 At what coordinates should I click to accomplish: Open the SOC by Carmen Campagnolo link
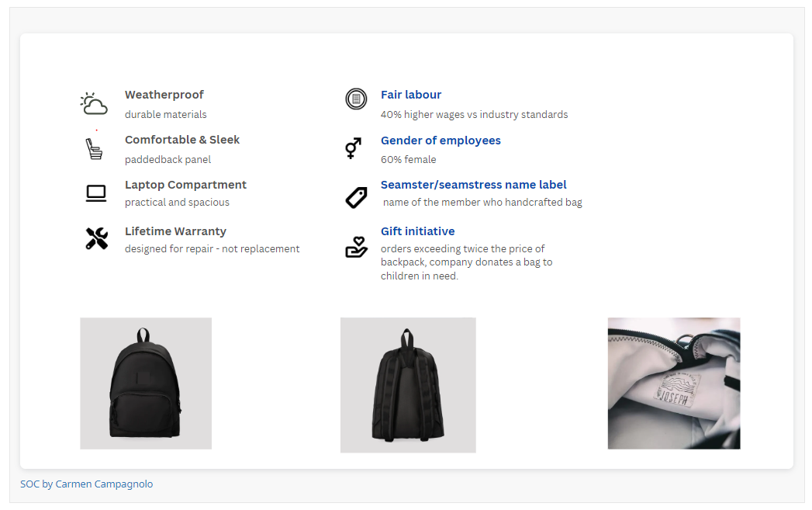coord(87,484)
